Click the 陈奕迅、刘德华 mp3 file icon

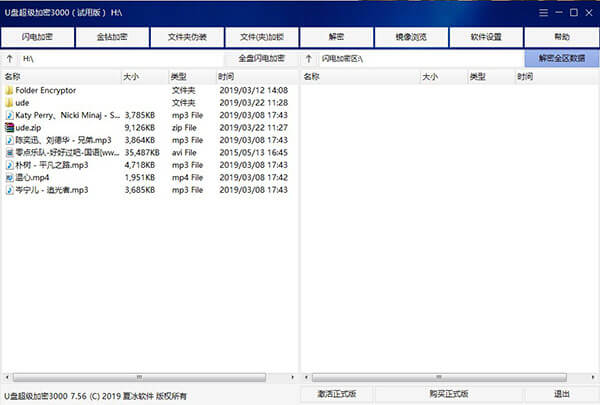pos(10,140)
